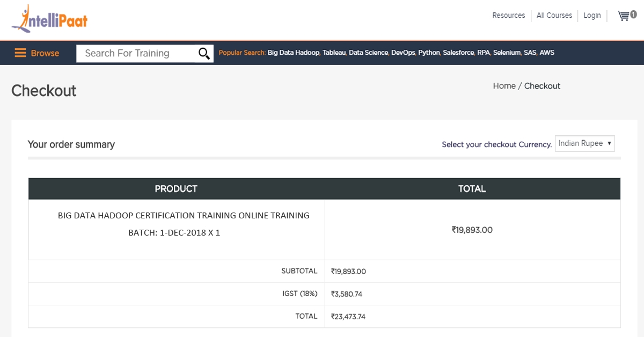This screenshot has width=644, height=337.
Task: Open the All Courses menu
Action: click(x=554, y=16)
